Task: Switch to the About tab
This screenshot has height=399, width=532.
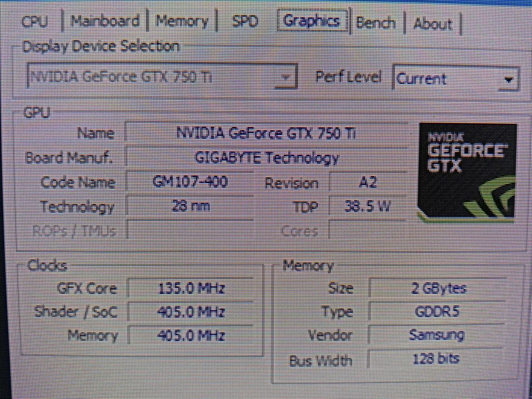Action: pos(432,24)
